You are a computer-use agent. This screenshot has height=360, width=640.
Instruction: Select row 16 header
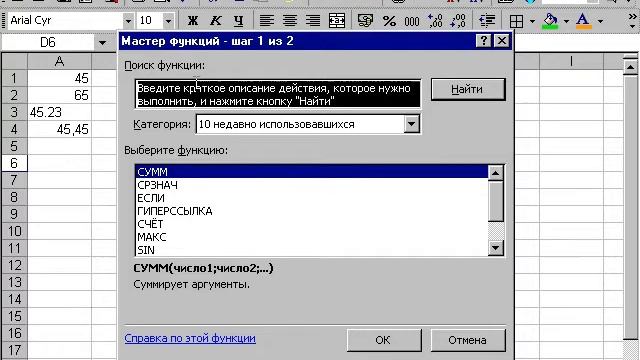(15, 333)
